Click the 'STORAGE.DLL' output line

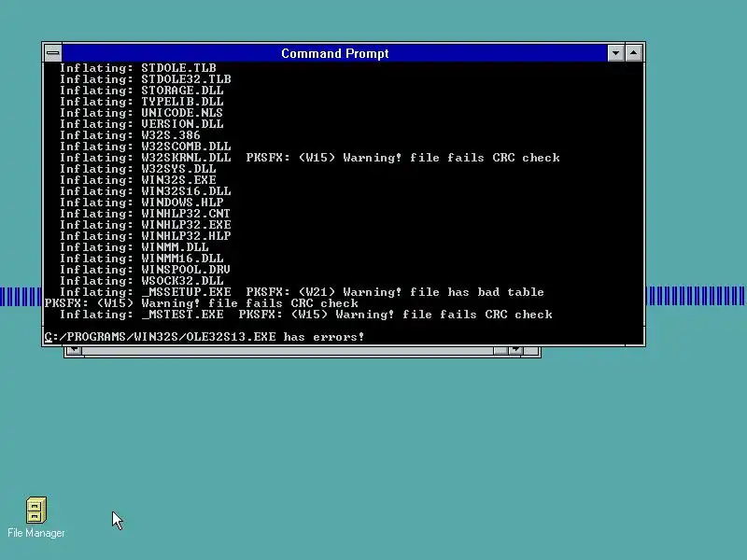[142, 91]
